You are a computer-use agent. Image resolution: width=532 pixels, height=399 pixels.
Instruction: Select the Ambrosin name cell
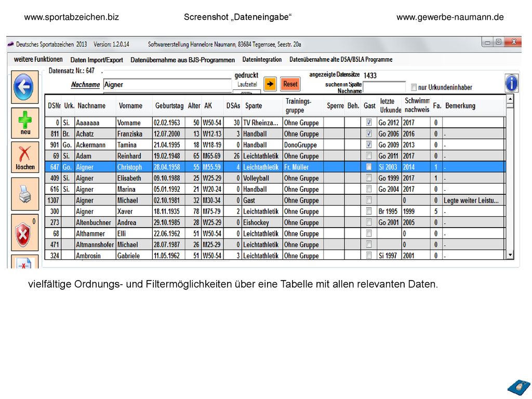tap(96, 256)
